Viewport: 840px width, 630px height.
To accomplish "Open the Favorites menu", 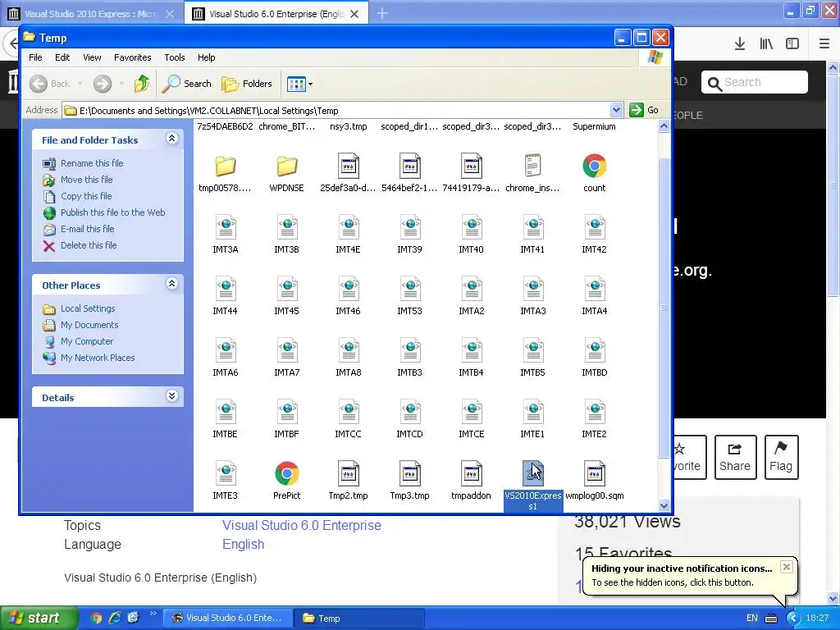I will pos(132,57).
